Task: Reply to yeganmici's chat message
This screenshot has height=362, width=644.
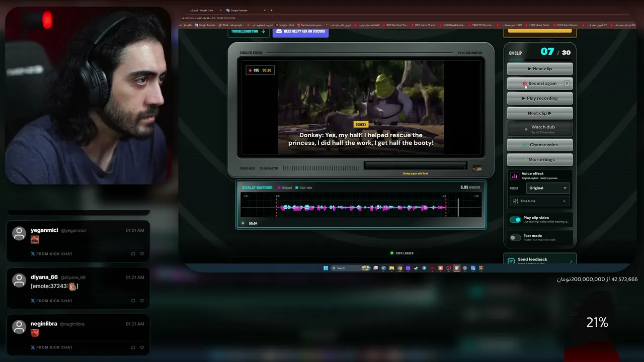Action: 133,254
